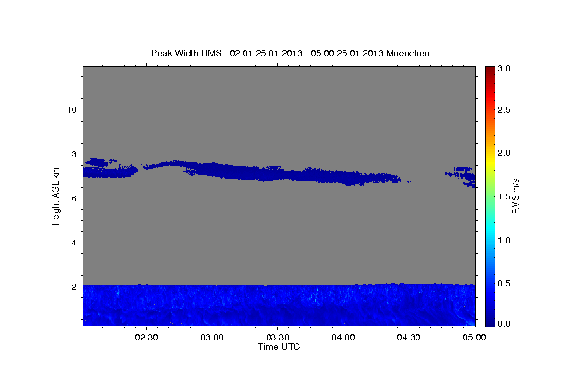Viewport: 588px width, 392px height.
Task: Click the dark blue bottom of the colorbar
Action: click(489, 323)
